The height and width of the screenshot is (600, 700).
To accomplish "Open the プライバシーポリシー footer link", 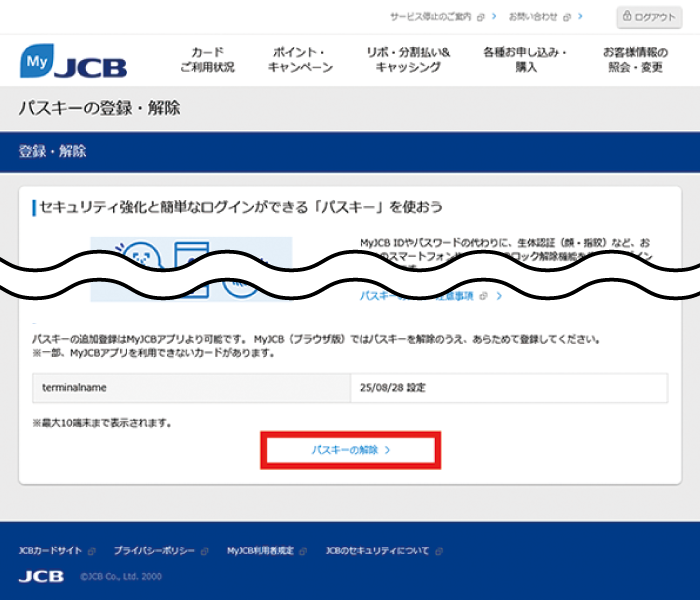I will (x=155, y=551).
